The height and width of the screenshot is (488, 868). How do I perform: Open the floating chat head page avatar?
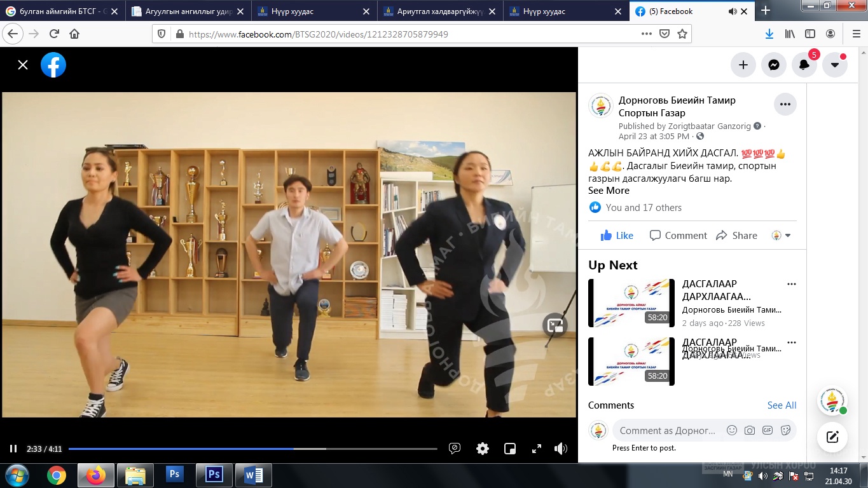click(x=832, y=401)
